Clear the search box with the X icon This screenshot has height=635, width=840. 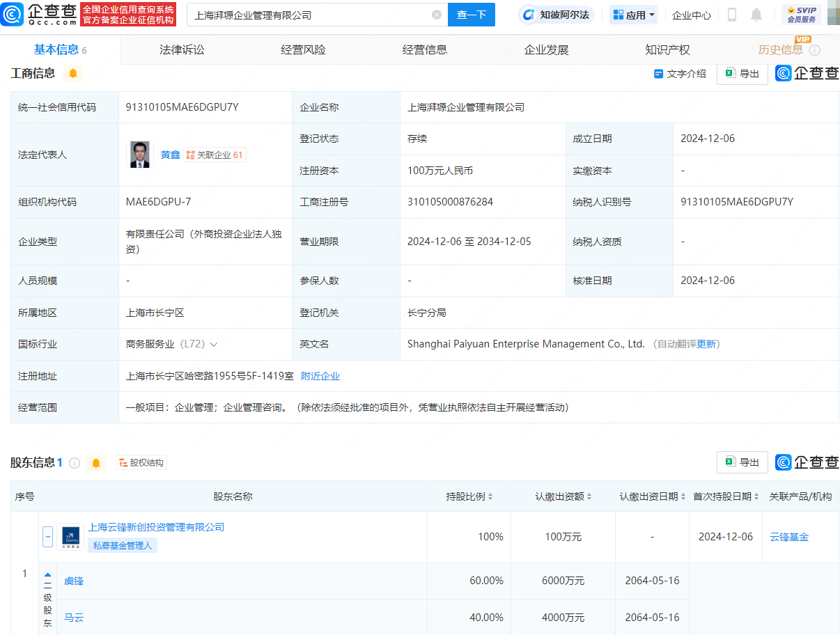(x=437, y=15)
